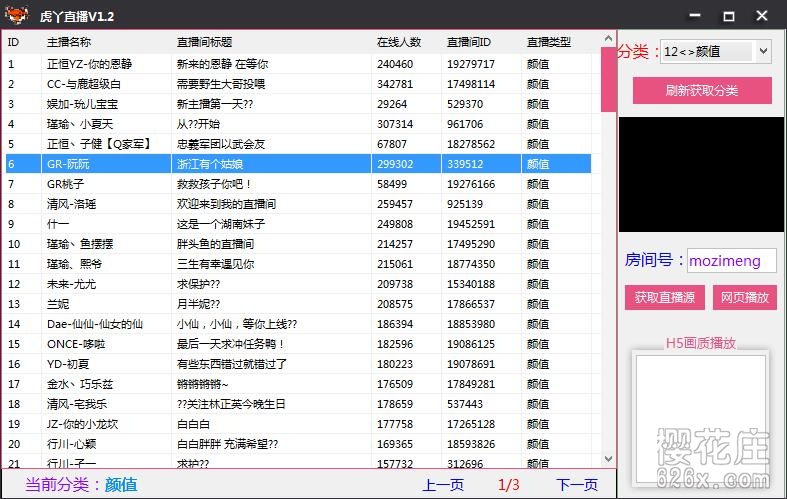Click the 直播间ID column header
This screenshot has width=787, height=499.
[469, 42]
